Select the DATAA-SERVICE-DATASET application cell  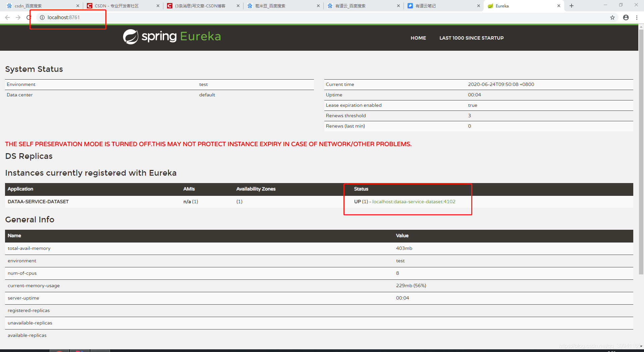click(x=38, y=202)
